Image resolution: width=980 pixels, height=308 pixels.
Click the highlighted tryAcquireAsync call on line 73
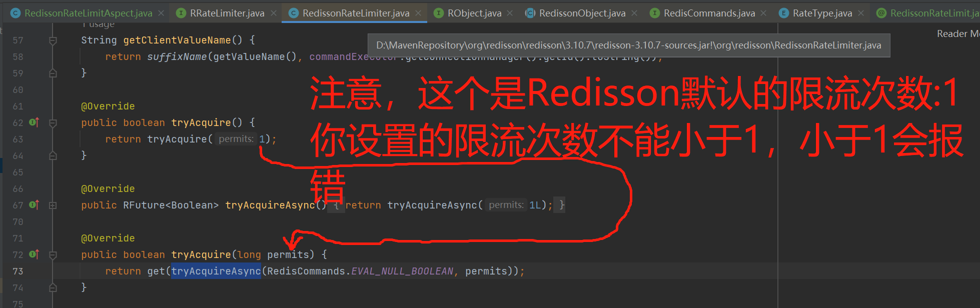(x=216, y=271)
